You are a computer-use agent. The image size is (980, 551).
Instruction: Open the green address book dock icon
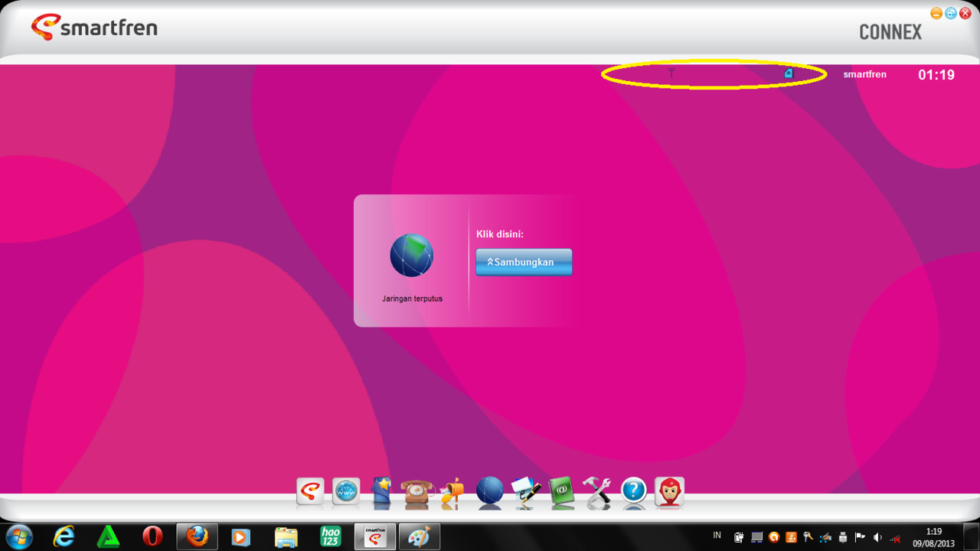pos(562,492)
